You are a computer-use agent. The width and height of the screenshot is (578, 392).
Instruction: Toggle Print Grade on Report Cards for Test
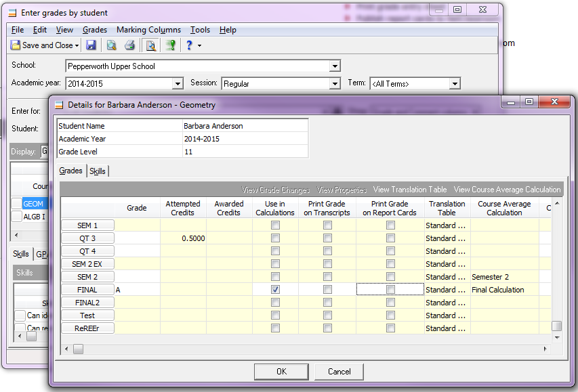[x=390, y=315]
